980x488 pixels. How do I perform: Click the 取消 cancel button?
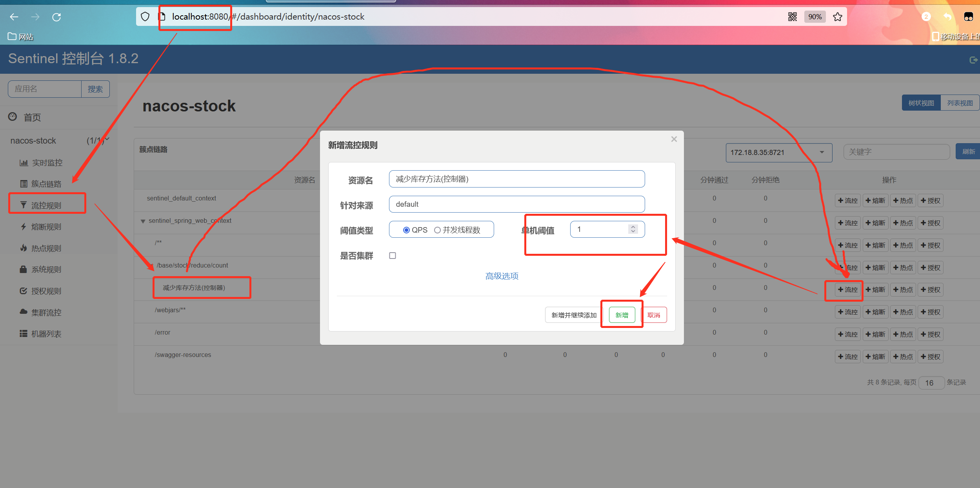coord(654,315)
